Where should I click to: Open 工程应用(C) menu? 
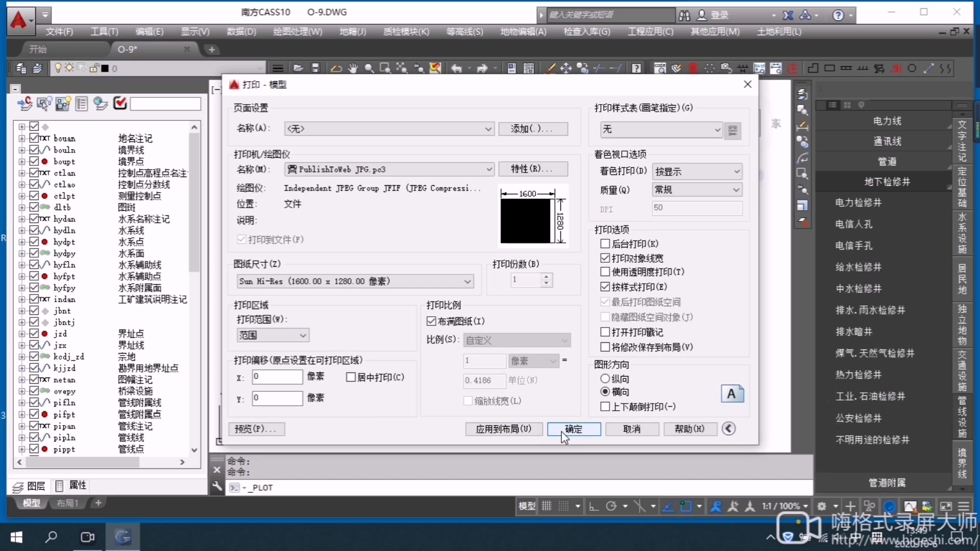650,32
